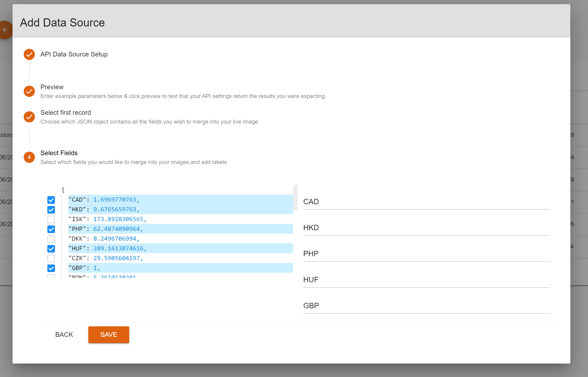This screenshot has height=377, width=588.
Task: Enable the CZK field checkbox
Action: point(51,259)
